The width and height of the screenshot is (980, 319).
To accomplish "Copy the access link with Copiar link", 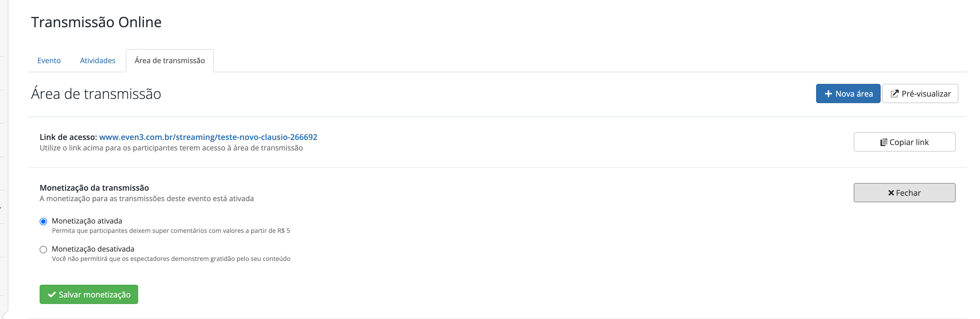I will point(904,142).
